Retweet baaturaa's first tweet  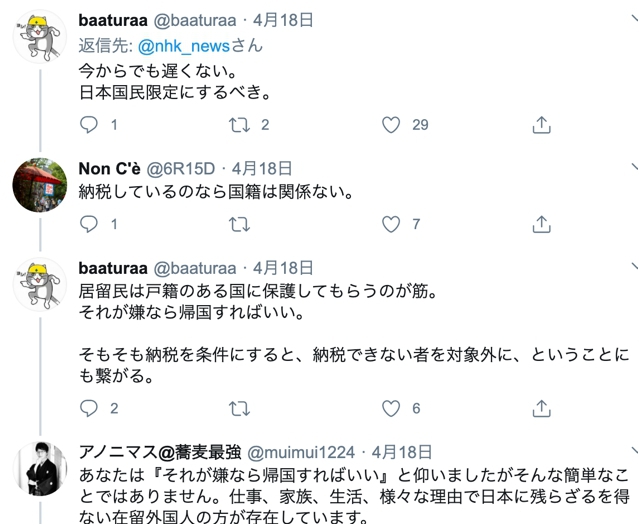[240, 125]
